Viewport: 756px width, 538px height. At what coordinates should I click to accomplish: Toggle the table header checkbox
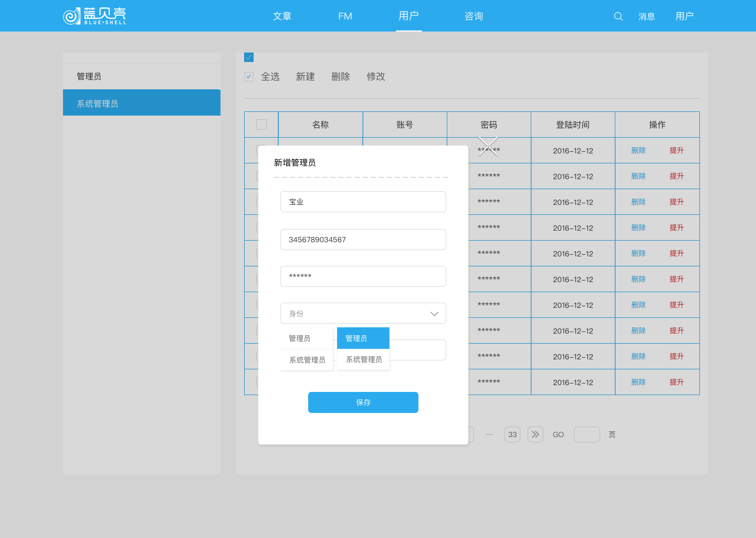(x=261, y=125)
